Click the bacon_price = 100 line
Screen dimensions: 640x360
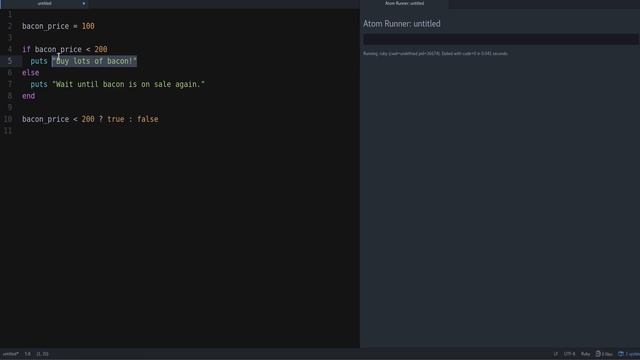[x=58, y=26]
